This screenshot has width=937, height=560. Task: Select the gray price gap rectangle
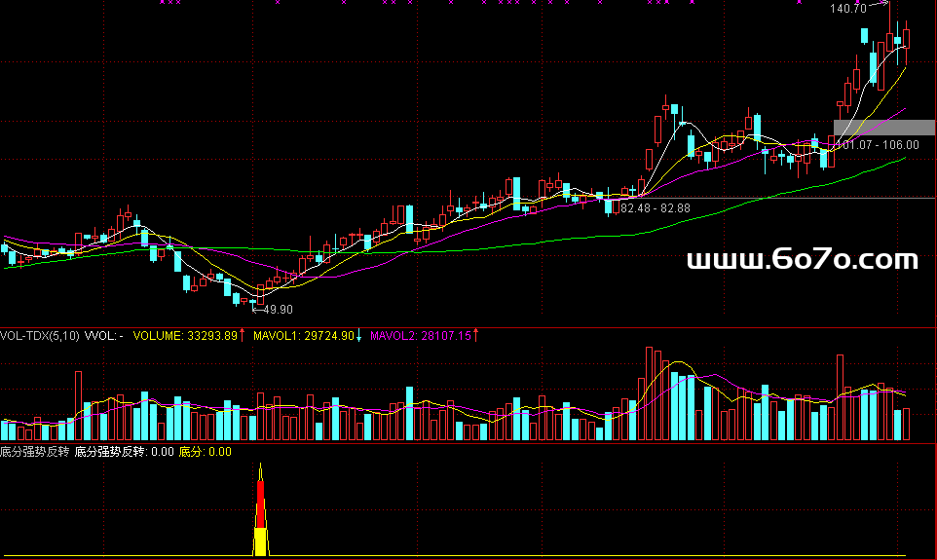point(883,127)
